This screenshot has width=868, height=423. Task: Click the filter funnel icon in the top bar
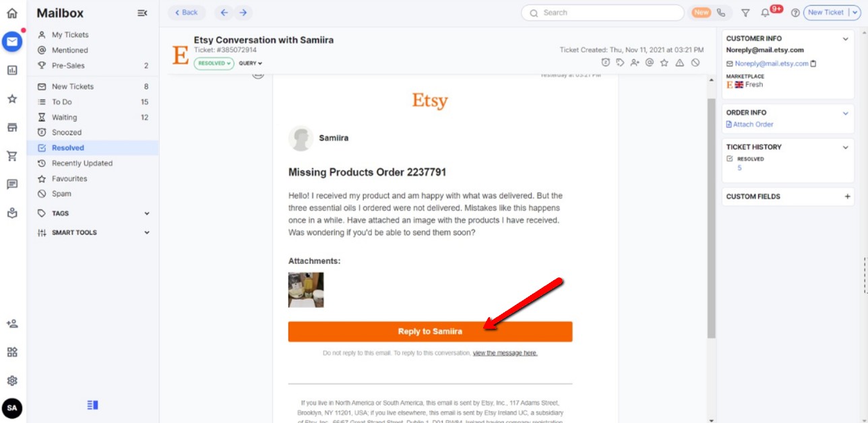(745, 13)
